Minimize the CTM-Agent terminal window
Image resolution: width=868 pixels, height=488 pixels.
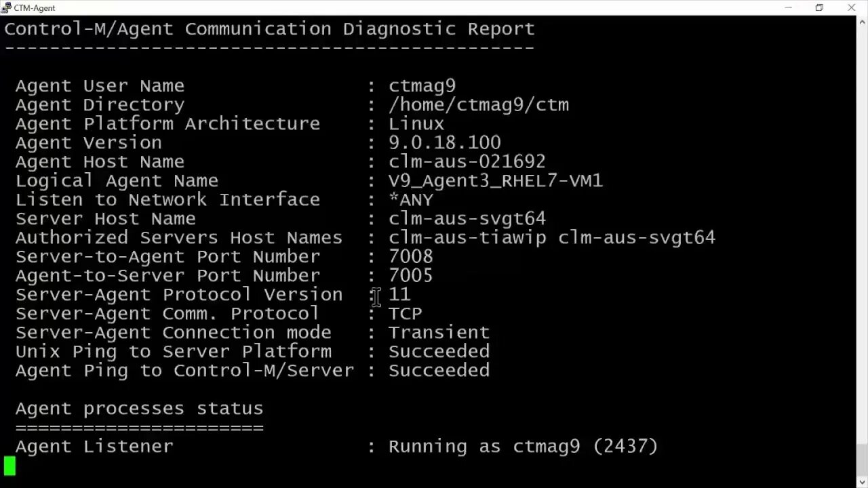pyautogui.click(x=788, y=7)
